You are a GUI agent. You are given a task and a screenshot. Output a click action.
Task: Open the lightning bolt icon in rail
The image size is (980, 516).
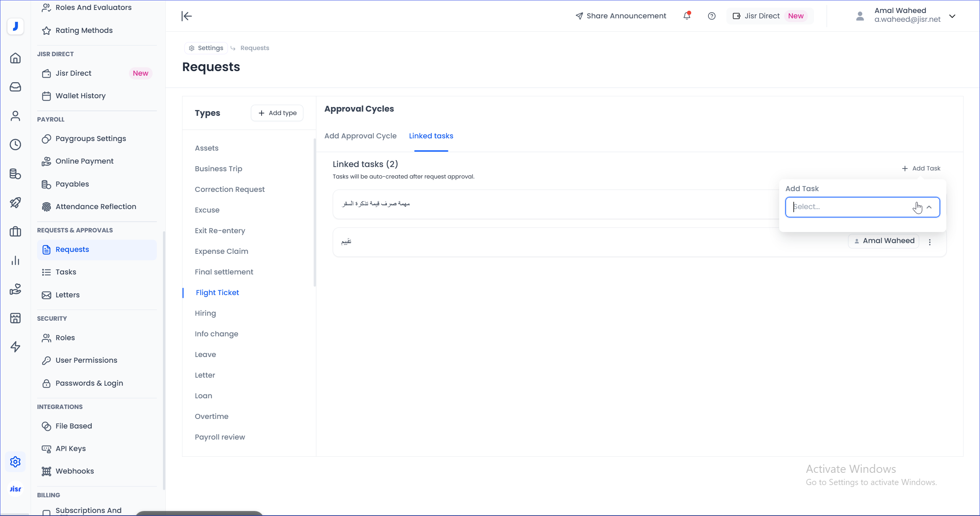[x=15, y=347]
